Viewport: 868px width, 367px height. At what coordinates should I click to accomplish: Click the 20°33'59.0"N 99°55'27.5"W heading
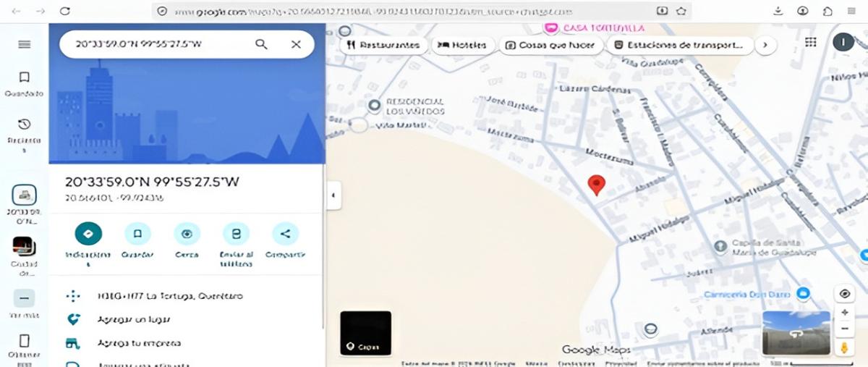(152, 182)
